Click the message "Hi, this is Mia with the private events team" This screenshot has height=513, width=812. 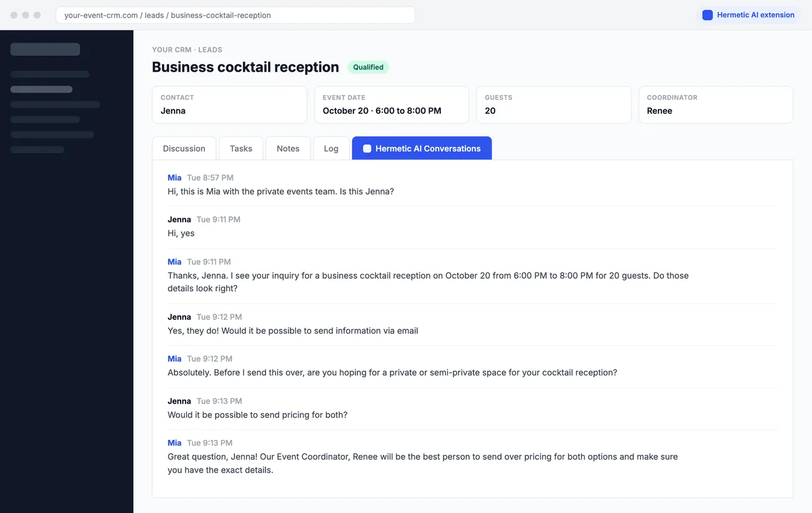(x=280, y=192)
